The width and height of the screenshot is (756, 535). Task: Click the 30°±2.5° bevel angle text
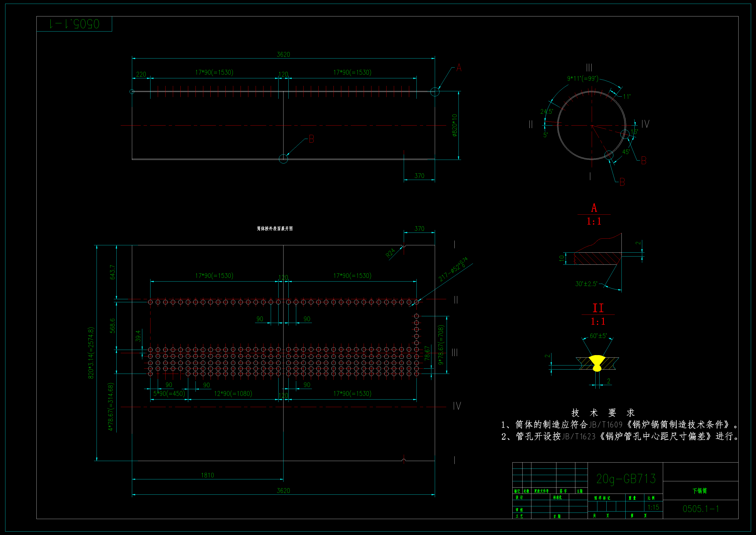[x=586, y=284]
